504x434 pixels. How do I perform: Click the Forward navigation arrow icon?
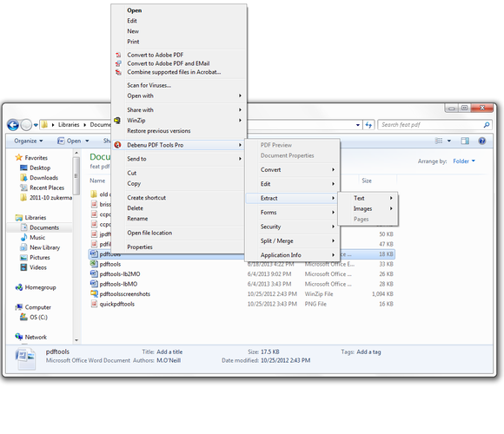pos(26,124)
